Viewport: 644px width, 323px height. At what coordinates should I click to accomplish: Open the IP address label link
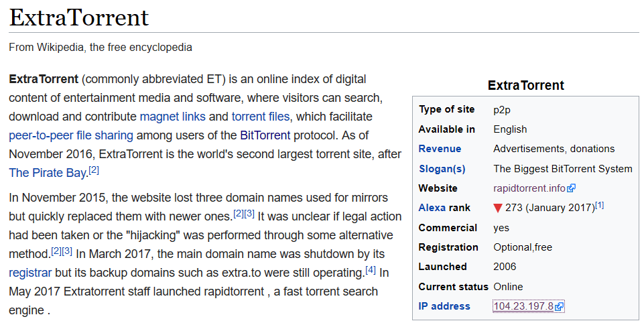pos(444,306)
